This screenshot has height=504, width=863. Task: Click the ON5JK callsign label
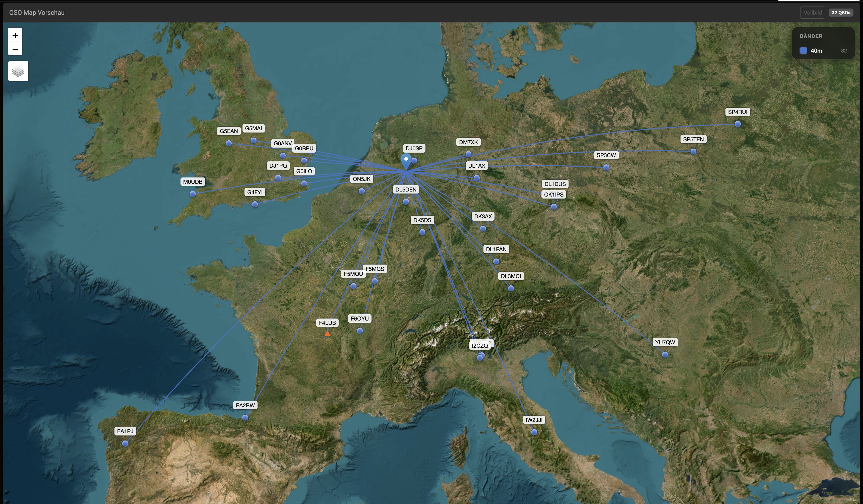pos(362,179)
